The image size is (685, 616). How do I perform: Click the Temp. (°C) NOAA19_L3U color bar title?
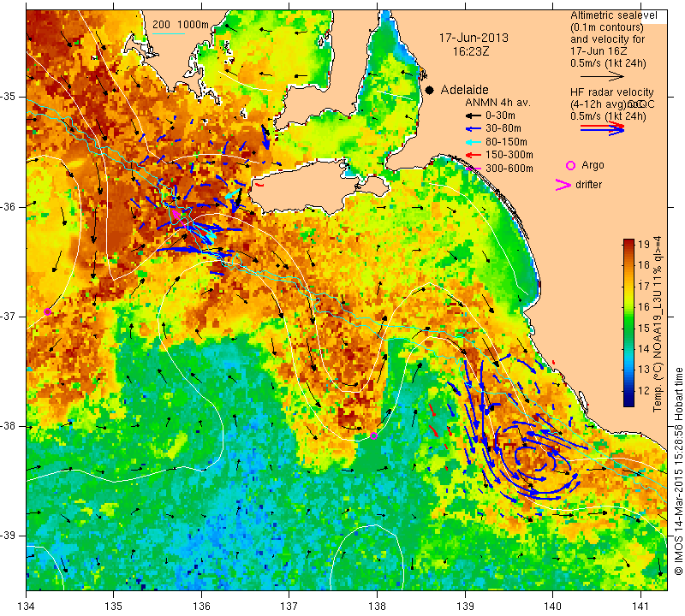pos(658,324)
